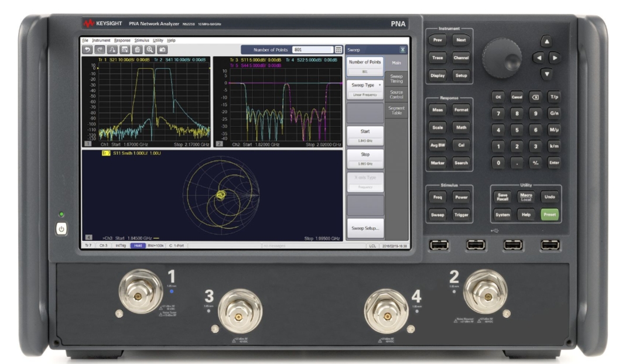This screenshot has width=619, height=364.
Task: Click the trace curve icon in the toolbar
Action: click(x=111, y=49)
